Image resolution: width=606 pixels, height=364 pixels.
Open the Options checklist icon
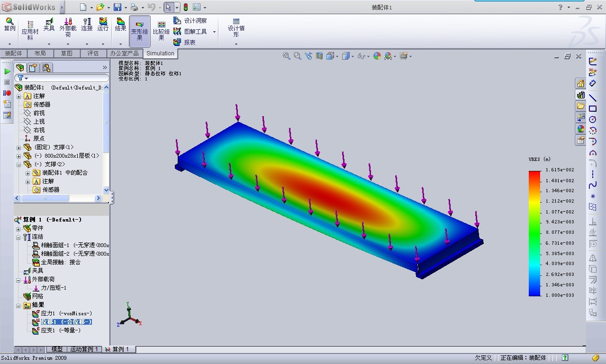[197, 7]
